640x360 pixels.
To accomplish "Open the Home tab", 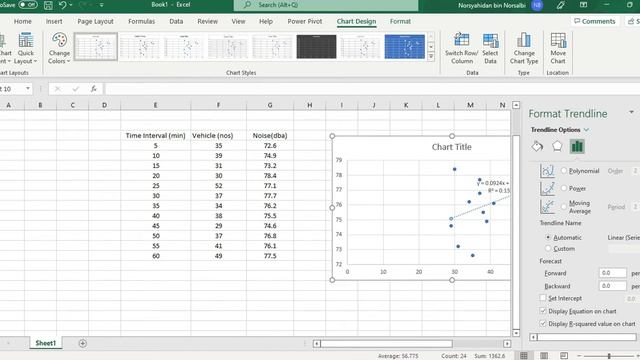I will pos(22,21).
